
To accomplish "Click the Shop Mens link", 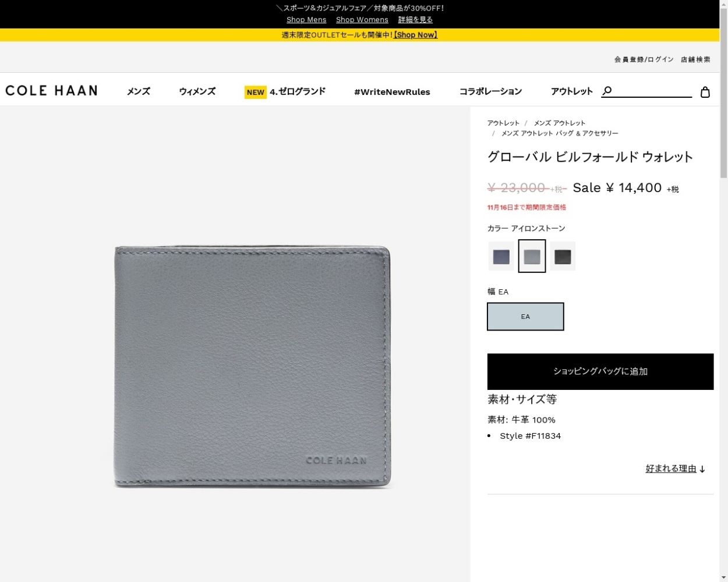I will click(x=306, y=20).
